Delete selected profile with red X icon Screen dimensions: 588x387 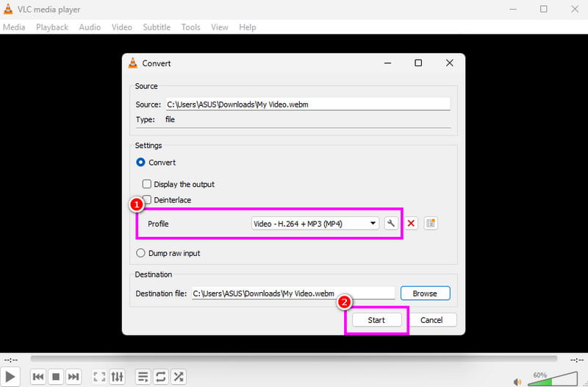coord(412,224)
